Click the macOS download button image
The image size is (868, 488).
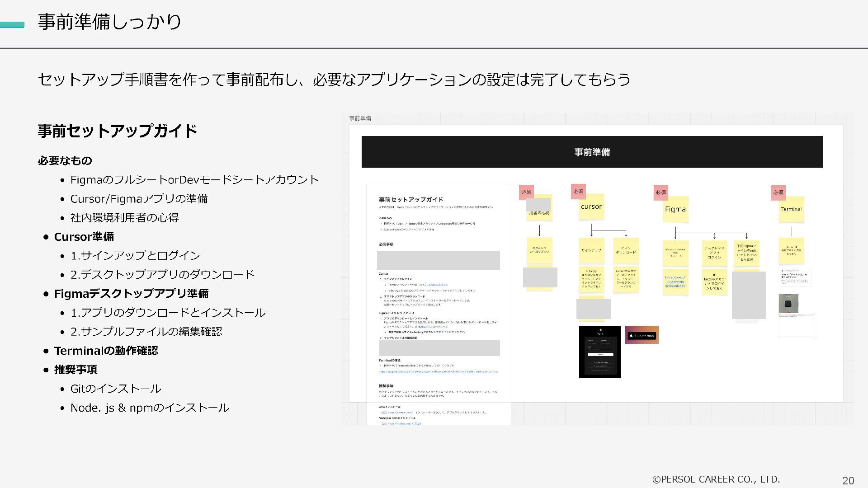point(642,335)
